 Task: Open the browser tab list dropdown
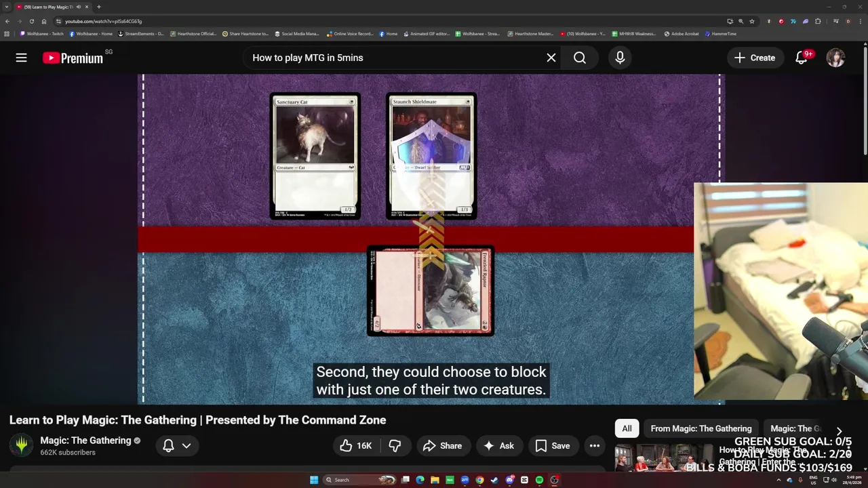(7, 7)
